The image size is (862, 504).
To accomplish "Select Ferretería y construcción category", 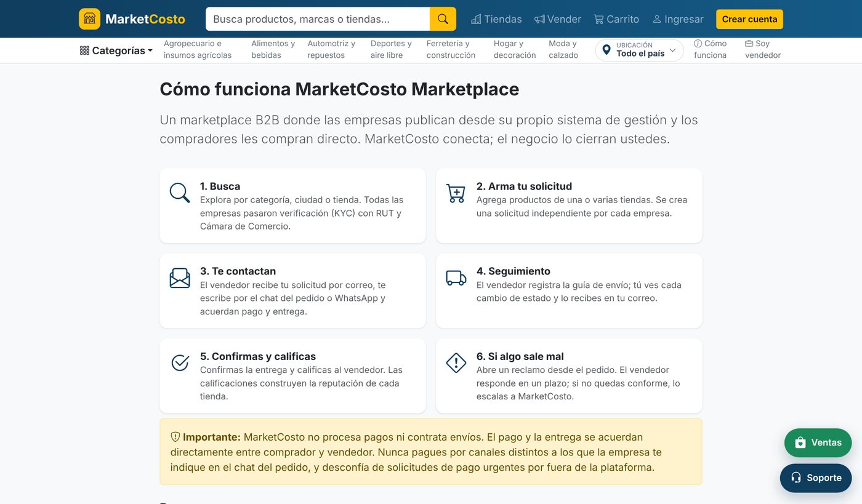I will (451, 49).
